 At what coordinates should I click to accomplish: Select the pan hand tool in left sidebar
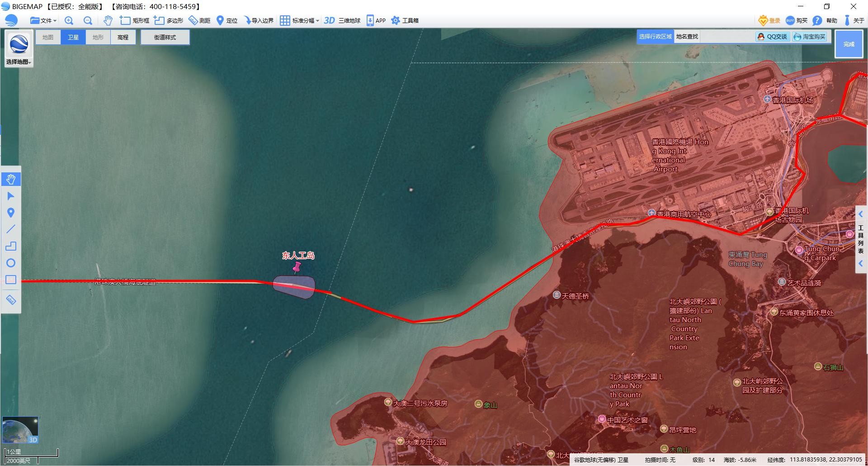[x=11, y=179]
